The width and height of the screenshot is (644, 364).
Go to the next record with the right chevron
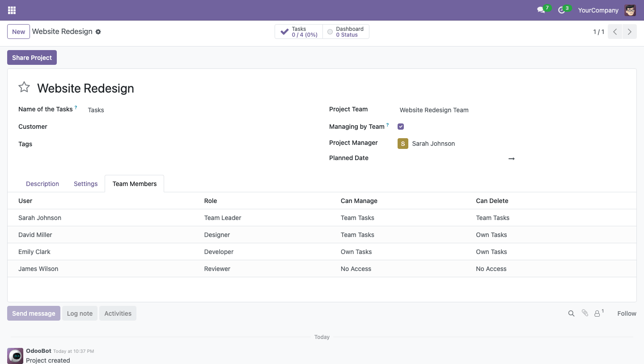pos(630,32)
